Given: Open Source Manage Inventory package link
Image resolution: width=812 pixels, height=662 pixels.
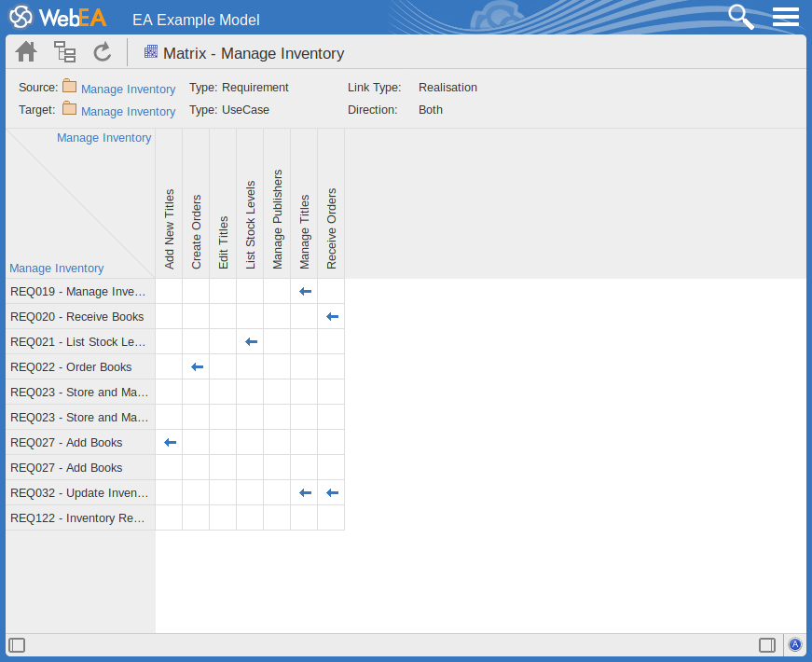Looking at the screenshot, I should (128, 89).
